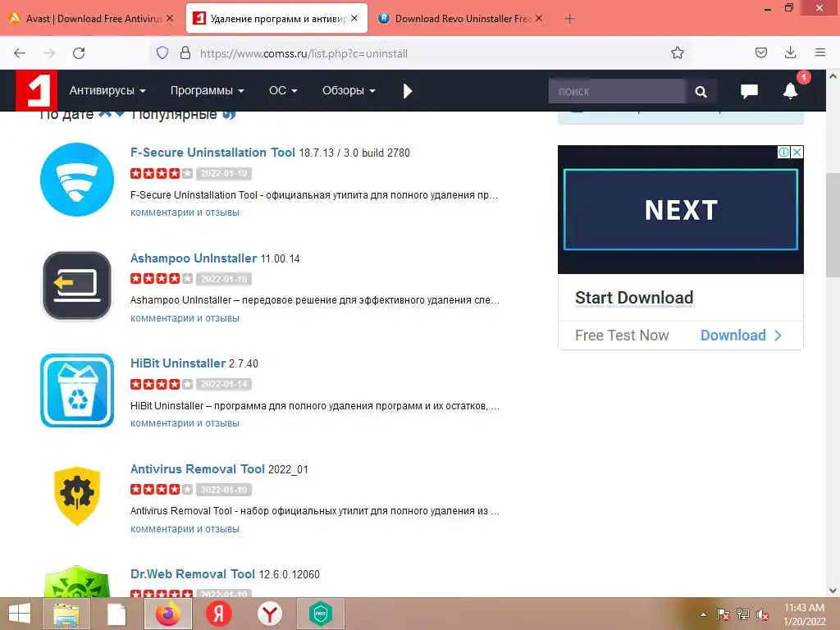Open the Ashampoo UnInstaller app icon
840x630 pixels.
pyautogui.click(x=77, y=285)
